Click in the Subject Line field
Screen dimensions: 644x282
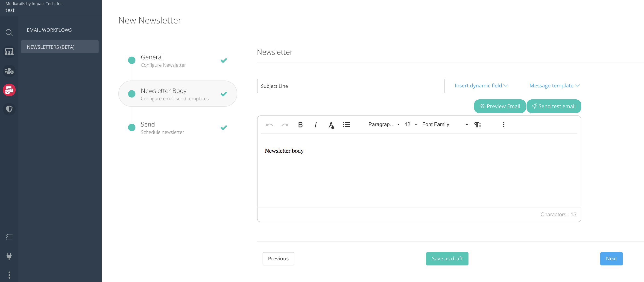[351, 86]
